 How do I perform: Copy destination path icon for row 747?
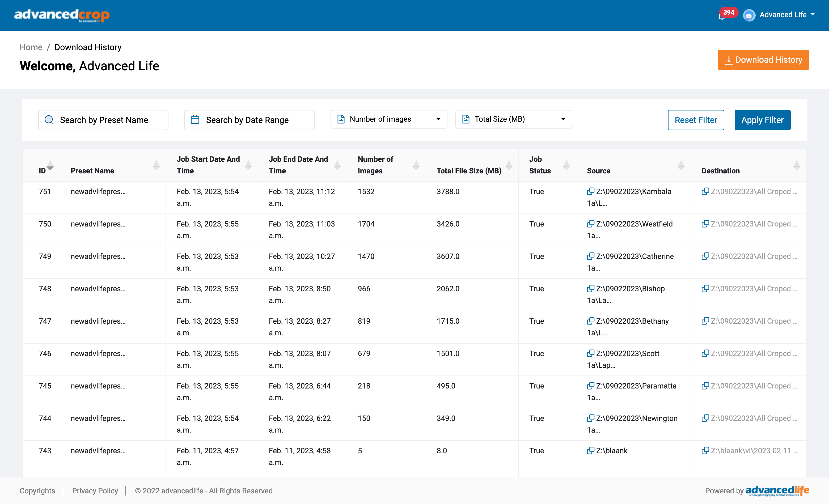click(705, 321)
